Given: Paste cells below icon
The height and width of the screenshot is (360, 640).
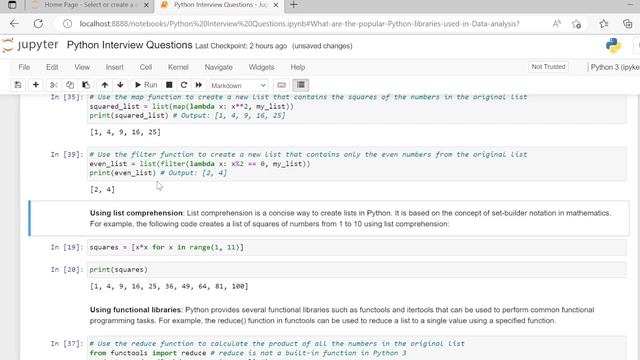Looking at the screenshot, I should [86, 85].
